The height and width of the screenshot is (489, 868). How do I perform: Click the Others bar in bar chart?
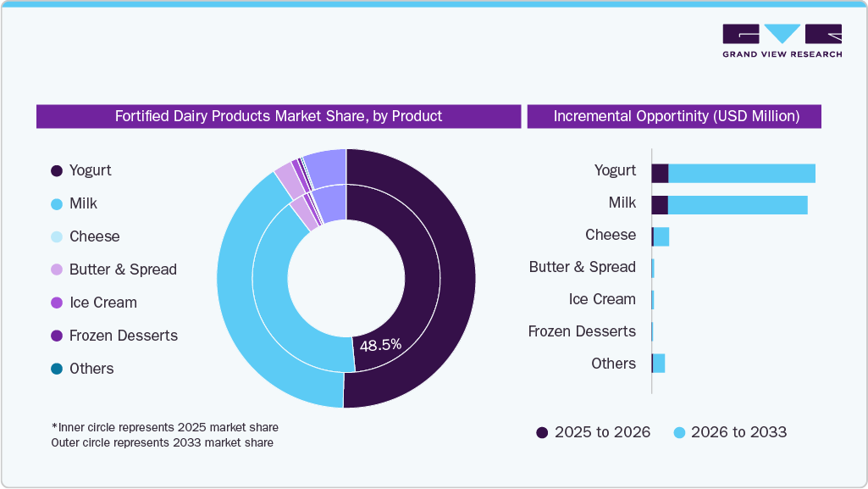click(658, 364)
